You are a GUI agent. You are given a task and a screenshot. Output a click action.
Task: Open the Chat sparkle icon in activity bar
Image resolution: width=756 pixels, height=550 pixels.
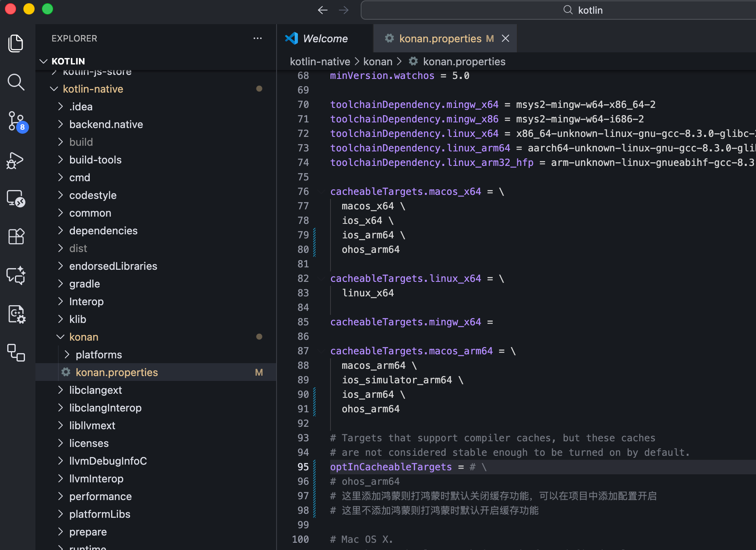tap(16, 275)
